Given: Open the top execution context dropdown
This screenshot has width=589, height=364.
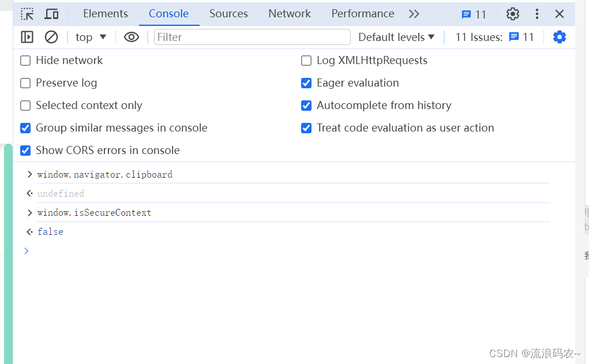Looking at the screenshot, I should click(x=90, y=36).
